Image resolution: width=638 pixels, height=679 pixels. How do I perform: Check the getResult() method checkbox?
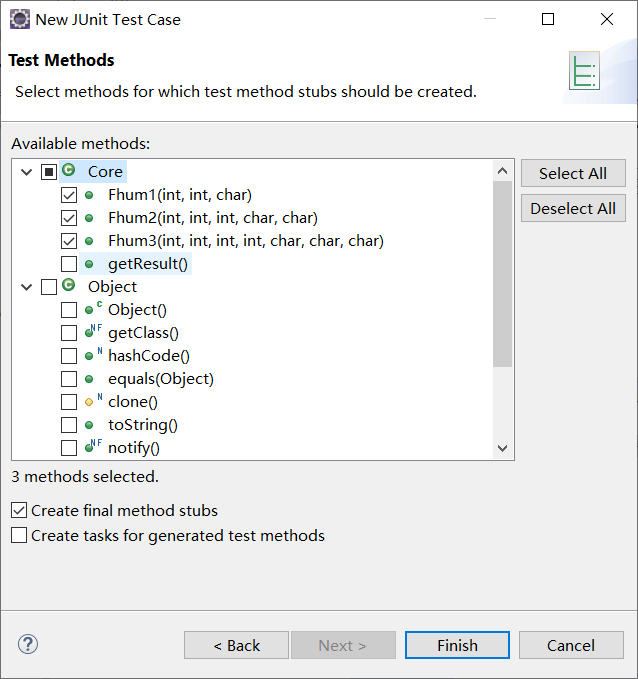pyautogui.click(x=69, y=264)
